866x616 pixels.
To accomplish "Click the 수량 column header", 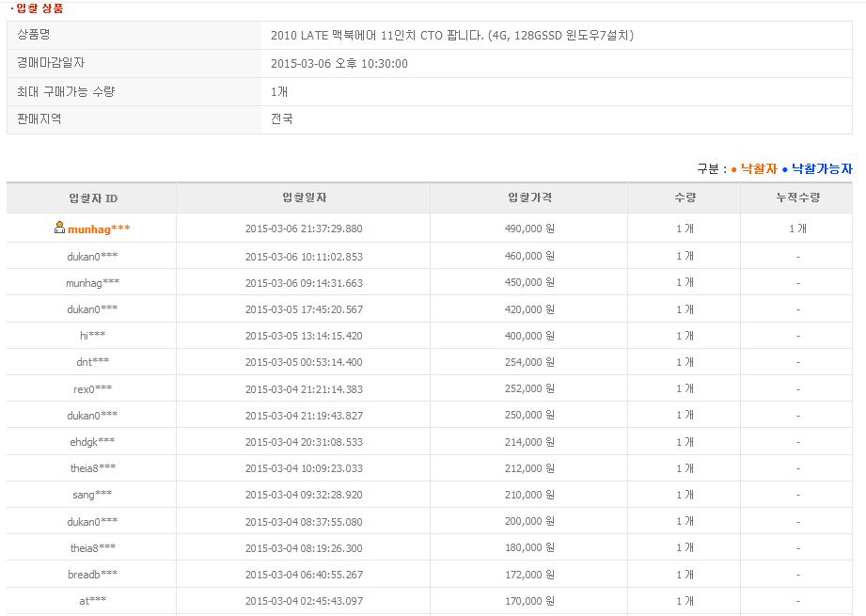I will coord(685,197).
